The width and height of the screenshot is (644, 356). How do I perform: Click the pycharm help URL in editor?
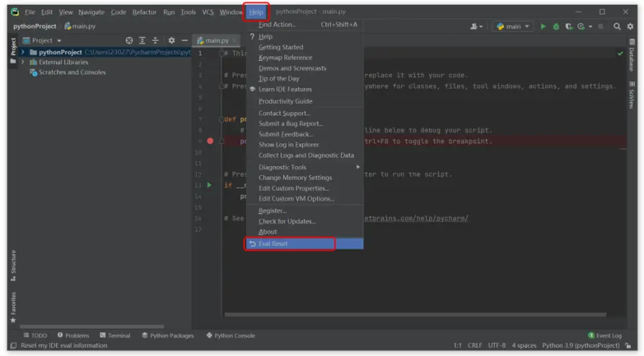point(416,218)
